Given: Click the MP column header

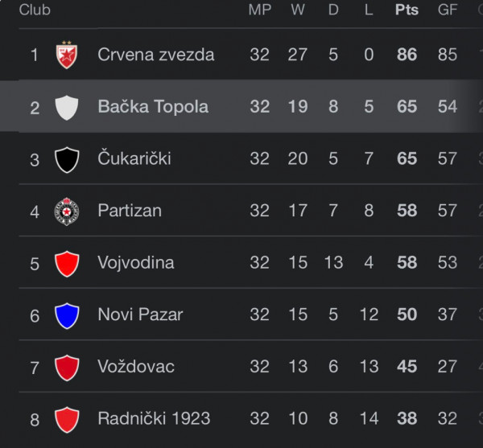Looking at the screenshot, I should [x=260, y=10].
